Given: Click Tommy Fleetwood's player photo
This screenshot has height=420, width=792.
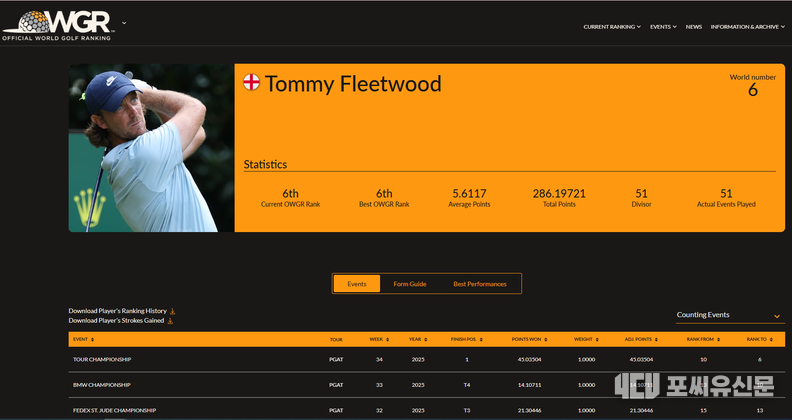Looking at the screenshot, I should pos(151,147).
